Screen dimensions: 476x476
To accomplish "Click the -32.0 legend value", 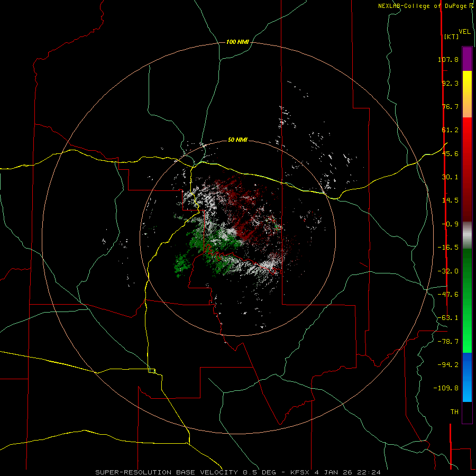I will pyautogui.click(x=448, y=271).
